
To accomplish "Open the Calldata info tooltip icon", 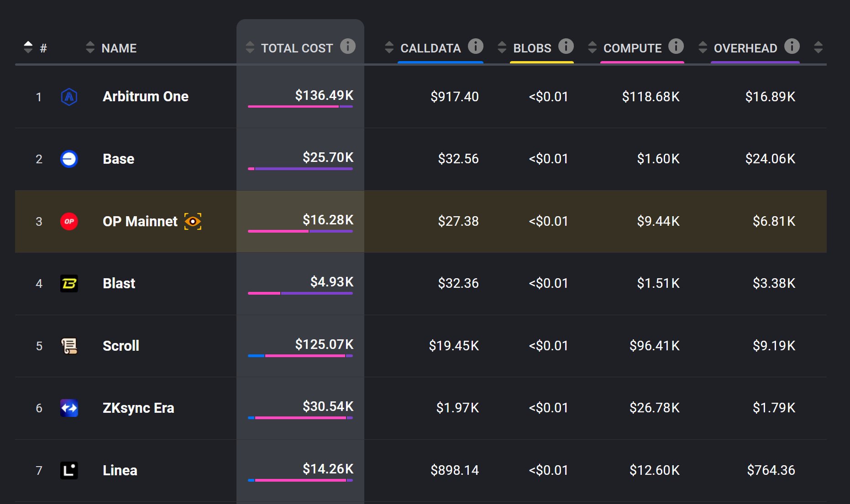I will [x=476, y=46].
